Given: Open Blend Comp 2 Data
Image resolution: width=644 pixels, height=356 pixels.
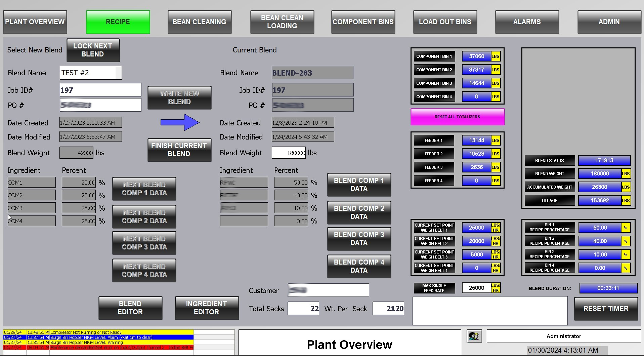Looking at the screenshot, I should [359, 212].
